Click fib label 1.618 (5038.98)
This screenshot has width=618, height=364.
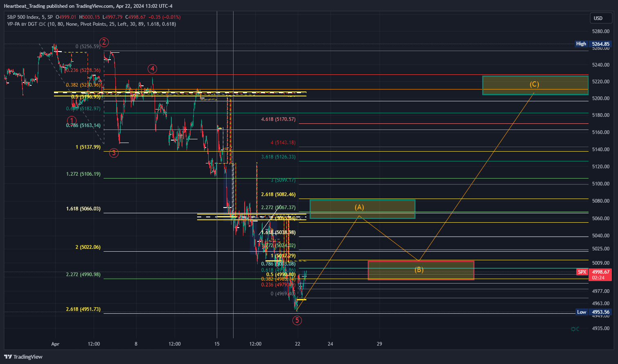click(279, 232)
